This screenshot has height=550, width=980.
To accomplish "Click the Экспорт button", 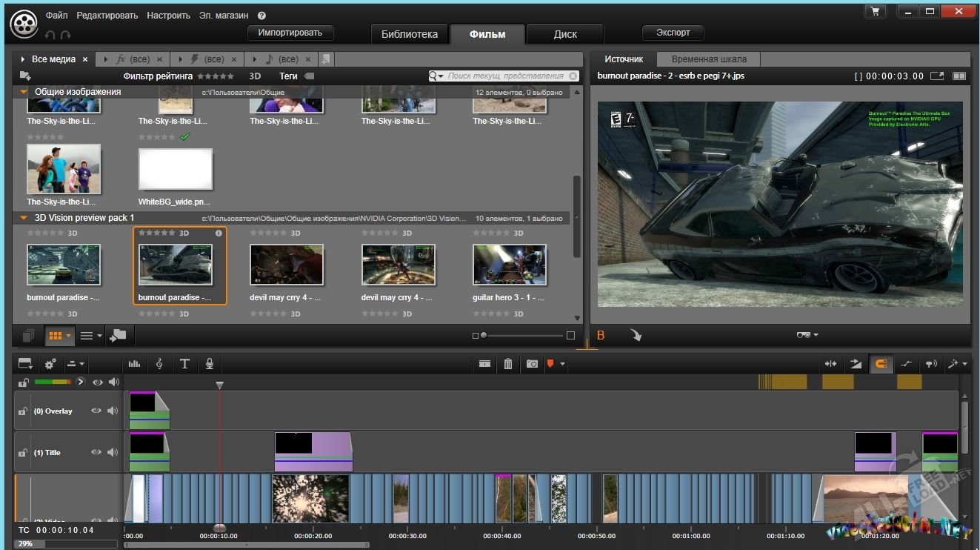I will coord(673,33).
